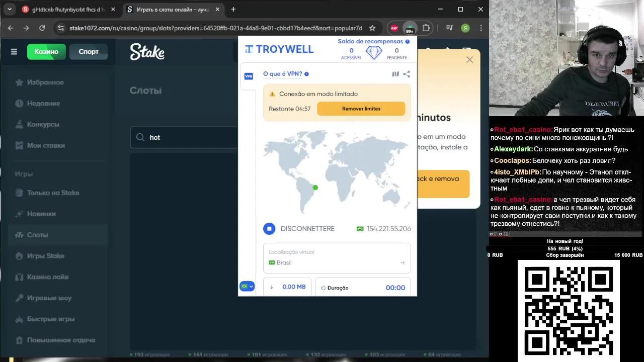Click the map icon in Troywell header
The height and width of the screenshot is (362, 644).
pos(395,74)
